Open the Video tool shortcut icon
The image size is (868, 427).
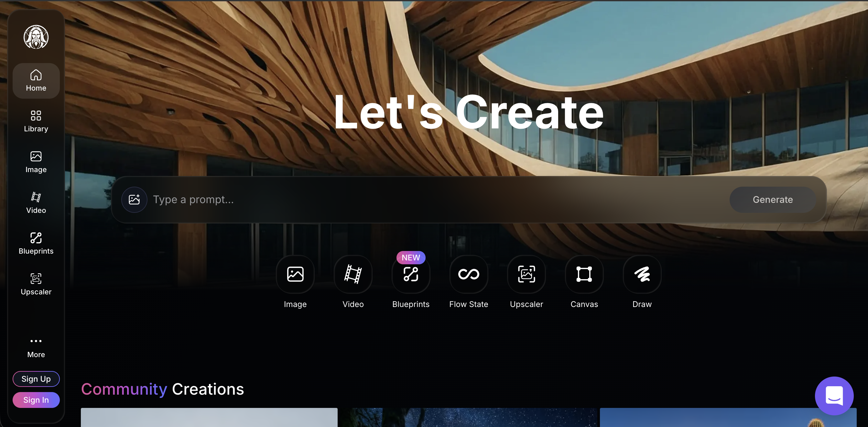click(353, 274)
